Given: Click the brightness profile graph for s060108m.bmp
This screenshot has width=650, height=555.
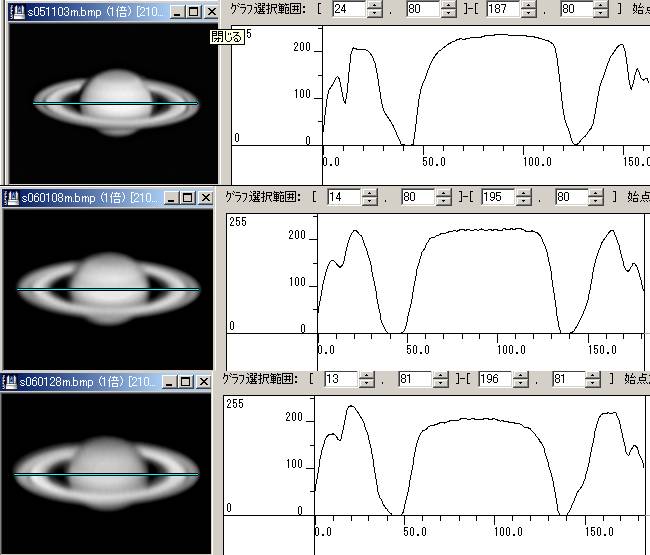Looking at the screenshot, I should (438, 292).
